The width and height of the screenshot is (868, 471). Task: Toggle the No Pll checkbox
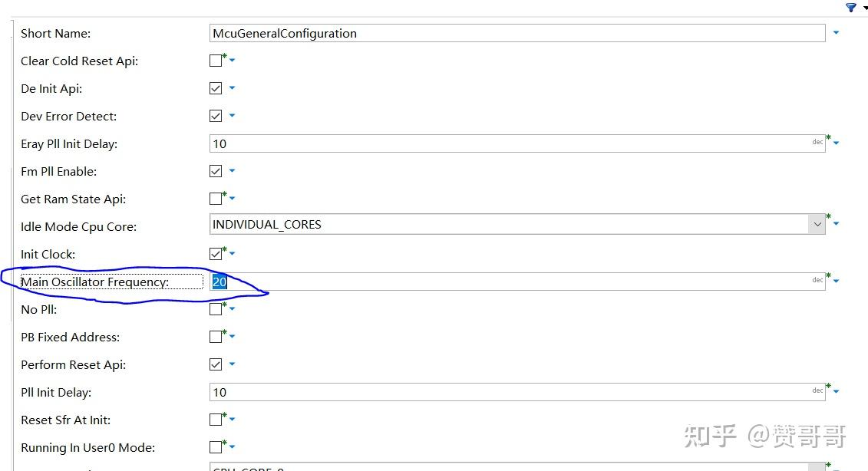[x=216, y=309]
